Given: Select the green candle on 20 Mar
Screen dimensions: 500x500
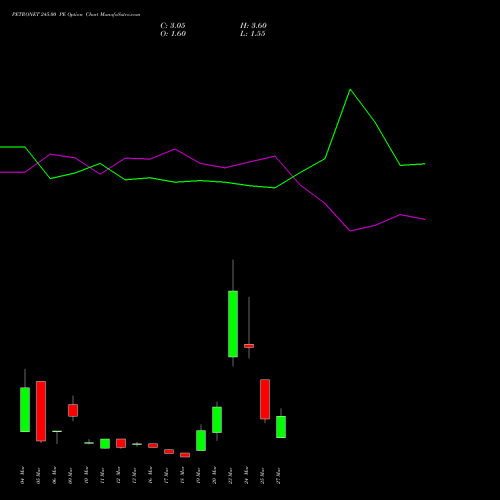Looking at the screenshot, I should 217,420.
